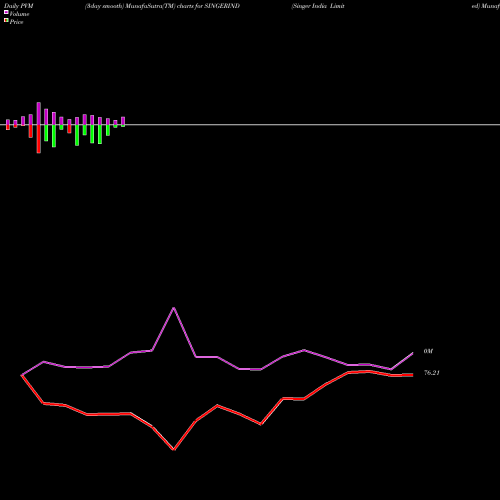Click the Volume legend color swatch
The height and width of the screenshot is (500, 500).
[x=6, y=12]
